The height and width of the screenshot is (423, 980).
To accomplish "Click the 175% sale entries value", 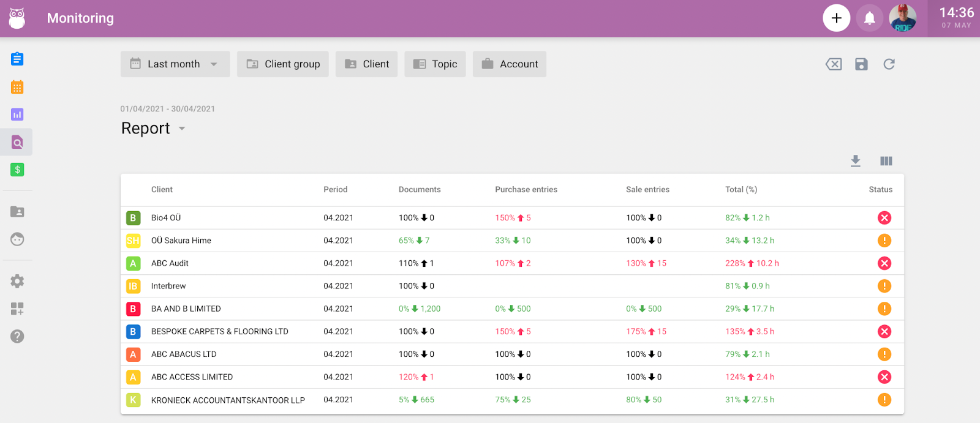I will pyautogui.click(x=646, y=331).
